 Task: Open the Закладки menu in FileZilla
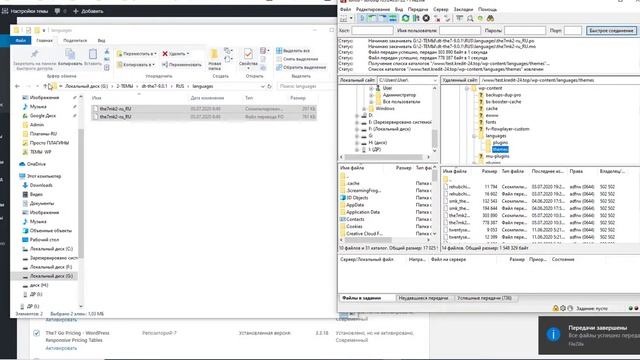click(x=463, y=9)
